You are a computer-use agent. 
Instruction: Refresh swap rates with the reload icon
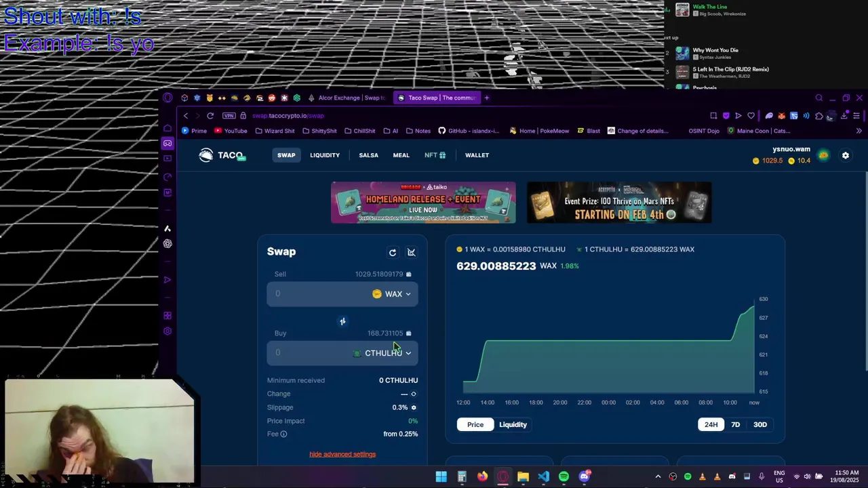(393, 252)
